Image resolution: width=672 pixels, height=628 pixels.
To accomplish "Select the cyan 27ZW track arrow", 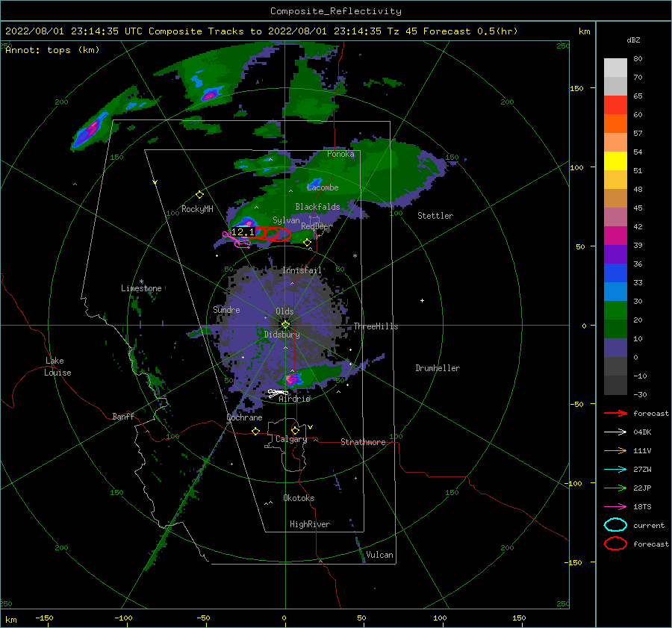I will click(615, 470).
